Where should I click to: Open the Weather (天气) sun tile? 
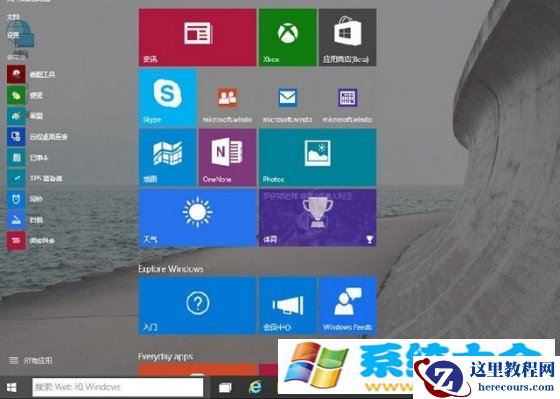(198, 218)
